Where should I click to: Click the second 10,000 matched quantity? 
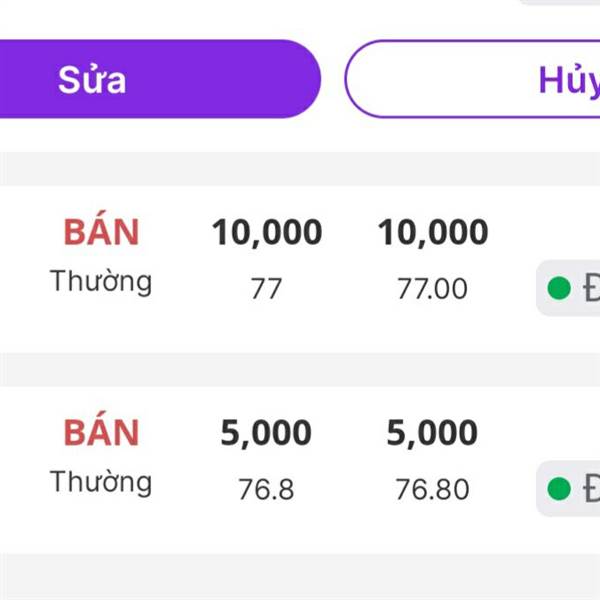coord(432,233)
